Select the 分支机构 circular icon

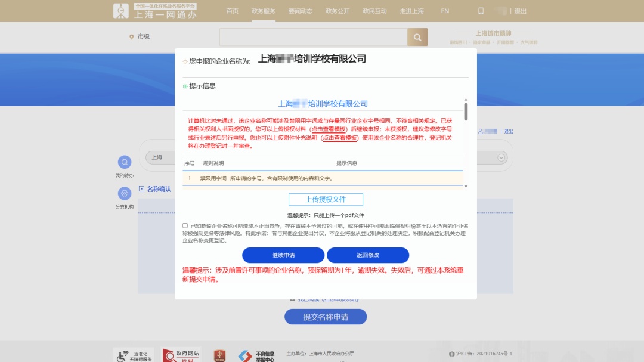click(x=125, y=193)
